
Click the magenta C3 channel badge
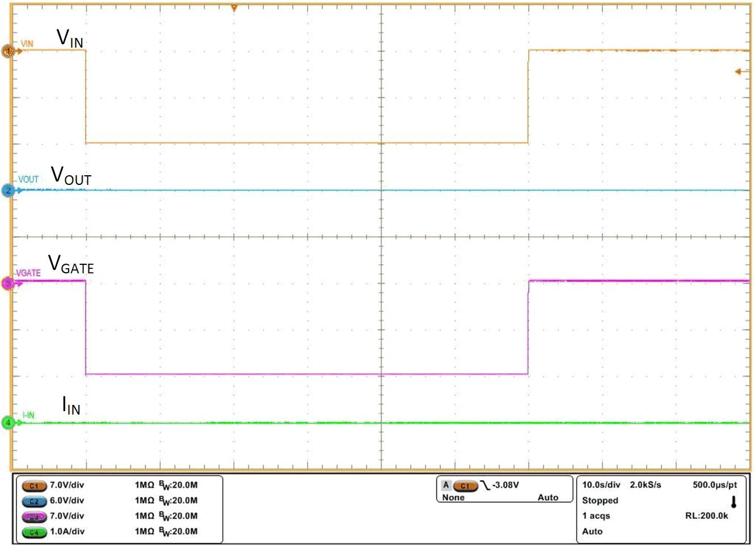click(33, 517)
